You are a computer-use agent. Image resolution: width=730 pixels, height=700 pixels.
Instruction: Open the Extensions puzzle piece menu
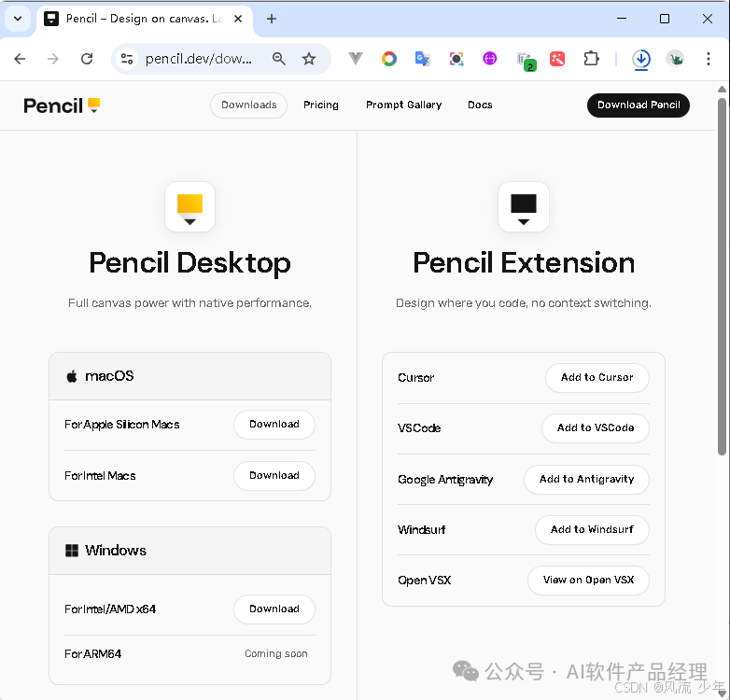pyautogui.click(x=591, y=59)
